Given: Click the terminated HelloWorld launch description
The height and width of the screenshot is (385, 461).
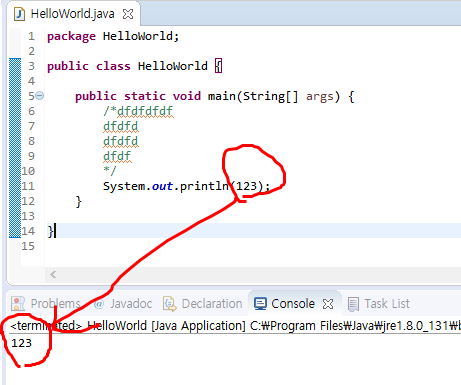Looking at the screenshot, I should [x=235, y=326].
